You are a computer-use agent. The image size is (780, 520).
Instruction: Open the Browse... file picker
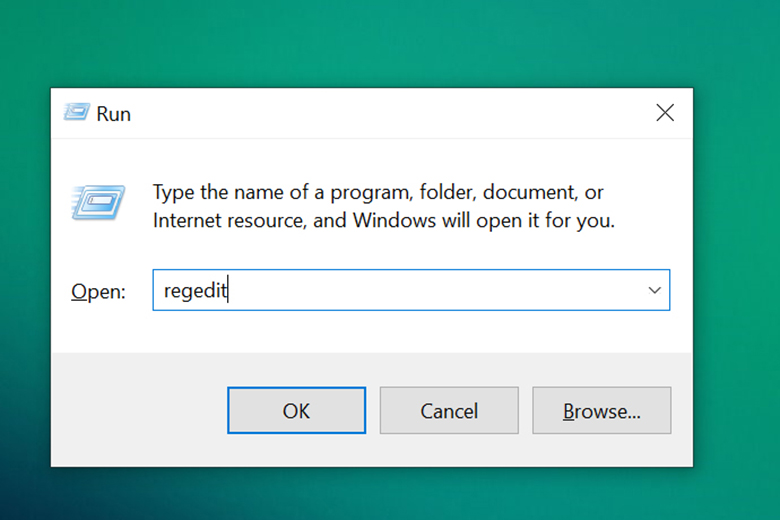(601, 410)
